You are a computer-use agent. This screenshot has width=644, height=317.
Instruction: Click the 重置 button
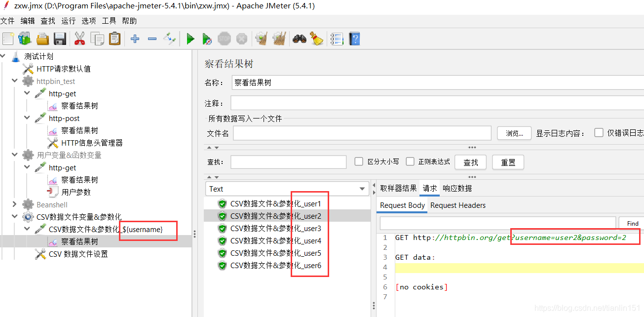[508, 162]
